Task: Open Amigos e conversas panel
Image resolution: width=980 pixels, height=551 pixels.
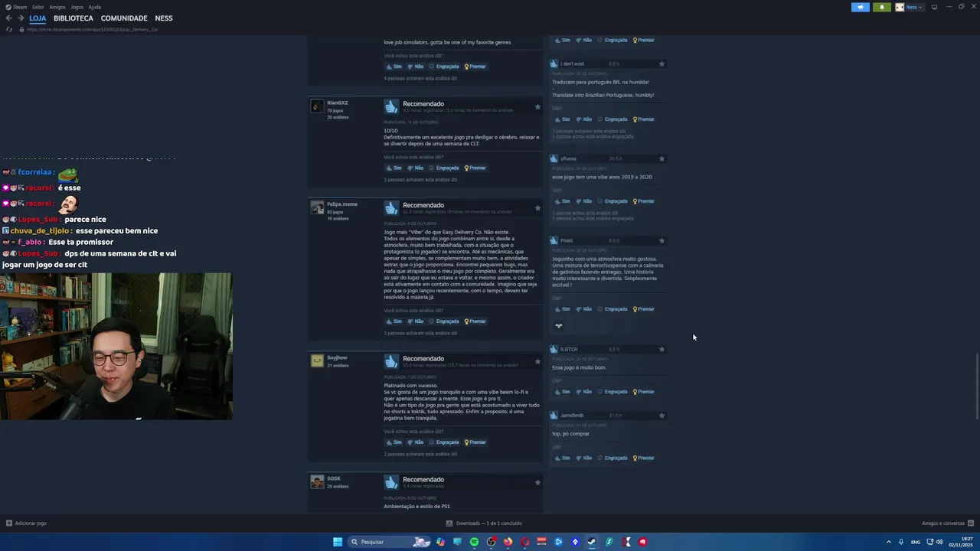Action: tap(946, 523)
